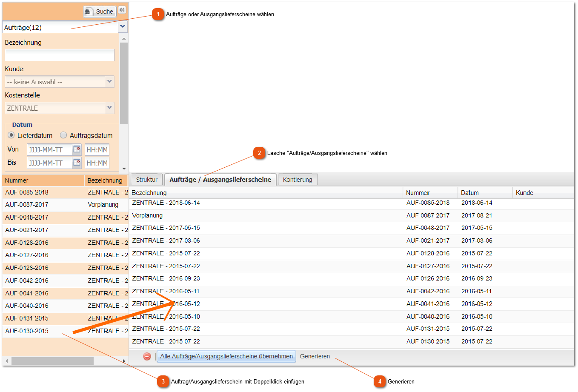Click the Bis date input field

[49, 163]
